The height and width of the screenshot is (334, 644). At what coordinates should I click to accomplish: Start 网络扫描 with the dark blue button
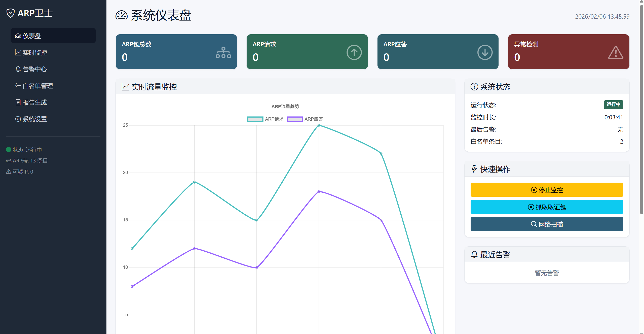coord(547,224)
